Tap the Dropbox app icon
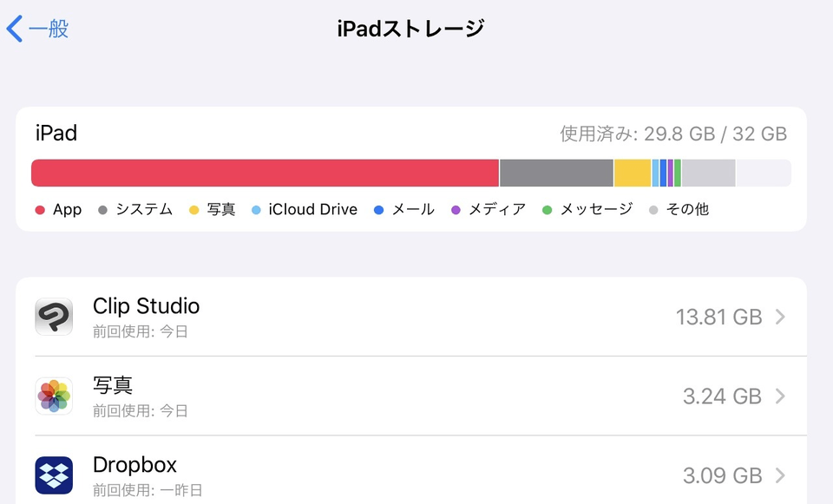Image resolution: width=833 pixels, height=504 pixels. click(54, 475)
